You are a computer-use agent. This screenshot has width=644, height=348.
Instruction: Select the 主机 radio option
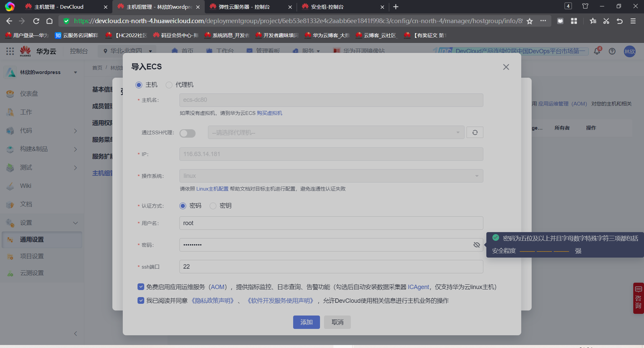pyautogui.click(x=139, y=85)
